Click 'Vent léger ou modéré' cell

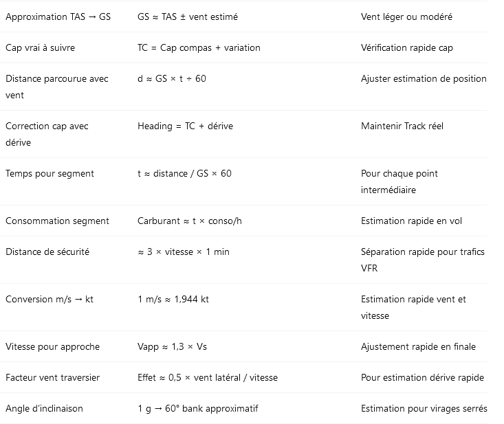pyautogui.click(x=406, y=16)
